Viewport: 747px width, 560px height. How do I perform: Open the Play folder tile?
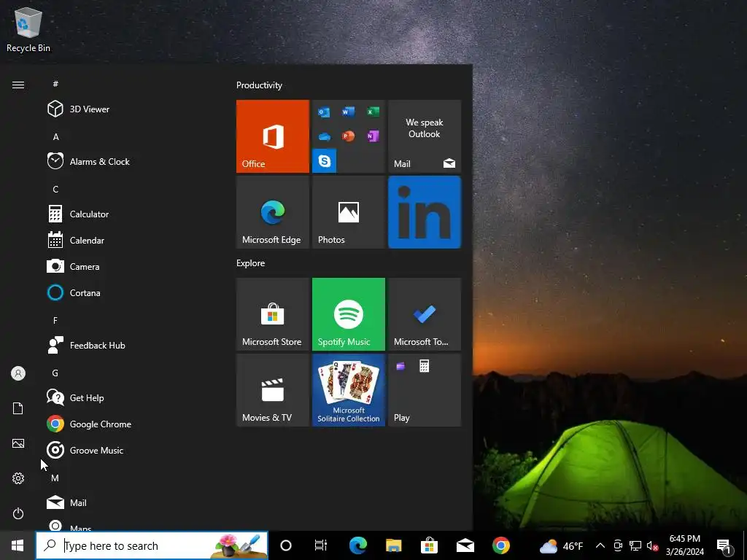tap(425, 390)
